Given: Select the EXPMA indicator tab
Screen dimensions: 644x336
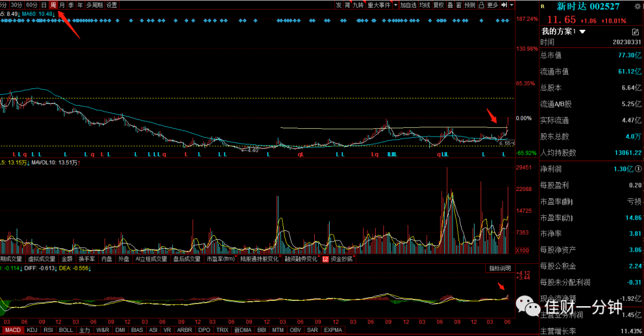Looking at the screenshot, I should tap(333, 330).
